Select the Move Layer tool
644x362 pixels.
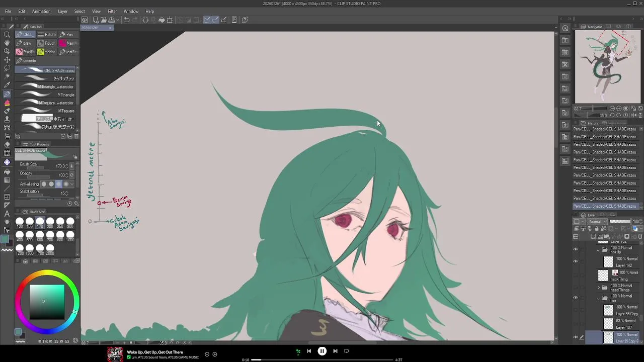coord(7,60)
